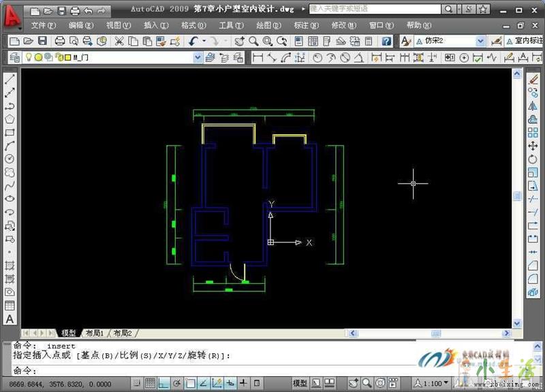This screenshot has width=545, height=392.
Task: Click the search binoculars button
Action: click(x=449, y=10)
